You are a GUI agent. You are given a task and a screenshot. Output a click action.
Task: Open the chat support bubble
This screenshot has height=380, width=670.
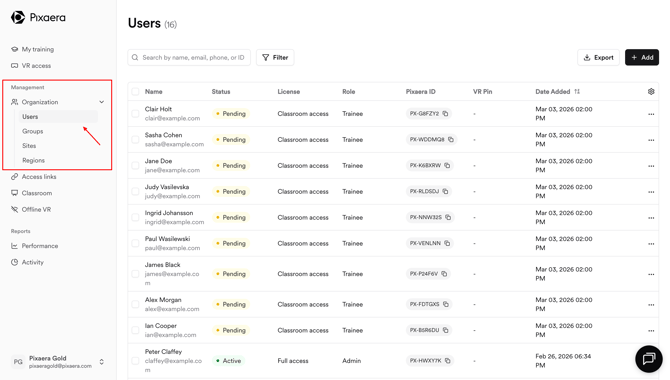tap(649, 359)
